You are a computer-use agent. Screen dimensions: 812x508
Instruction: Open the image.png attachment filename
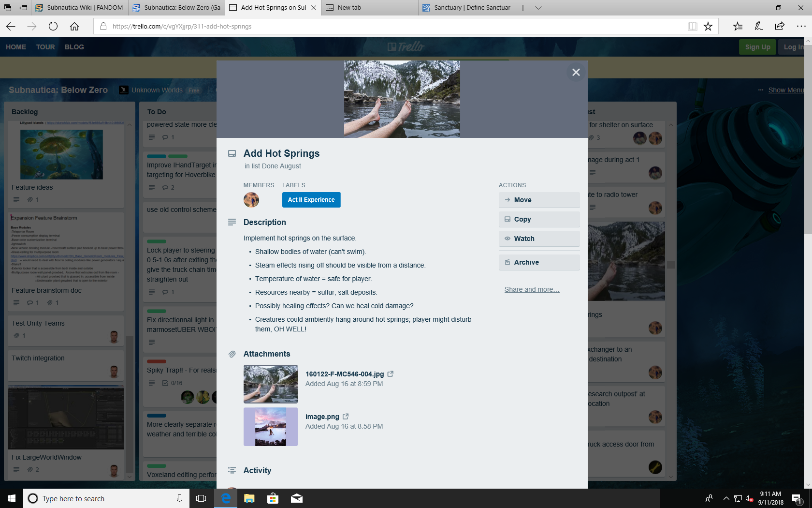(322, 417)
